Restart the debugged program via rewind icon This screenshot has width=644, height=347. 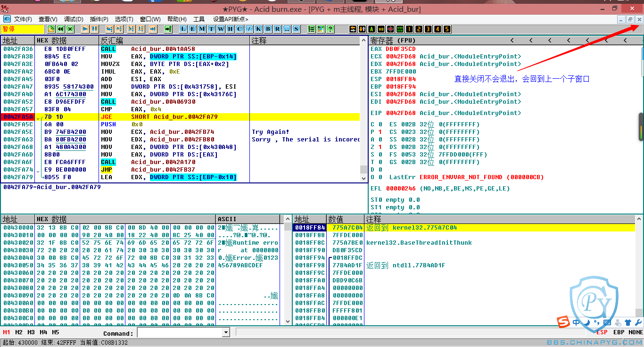click(x=60, y=29)
